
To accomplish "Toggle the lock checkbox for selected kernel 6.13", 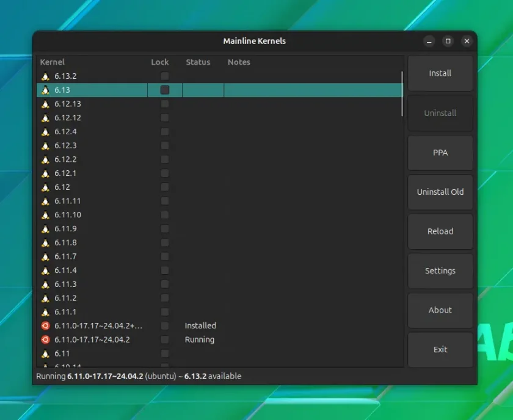I will [165, 90].
